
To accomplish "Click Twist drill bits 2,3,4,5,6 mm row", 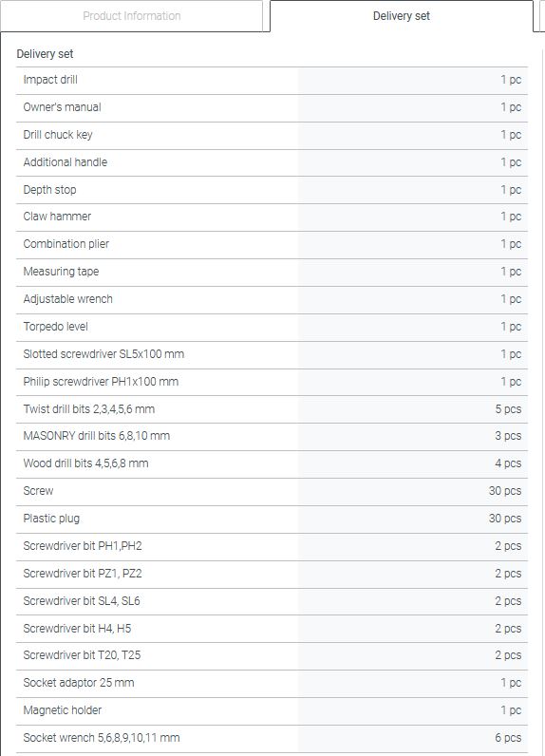I will pos(272,409).
